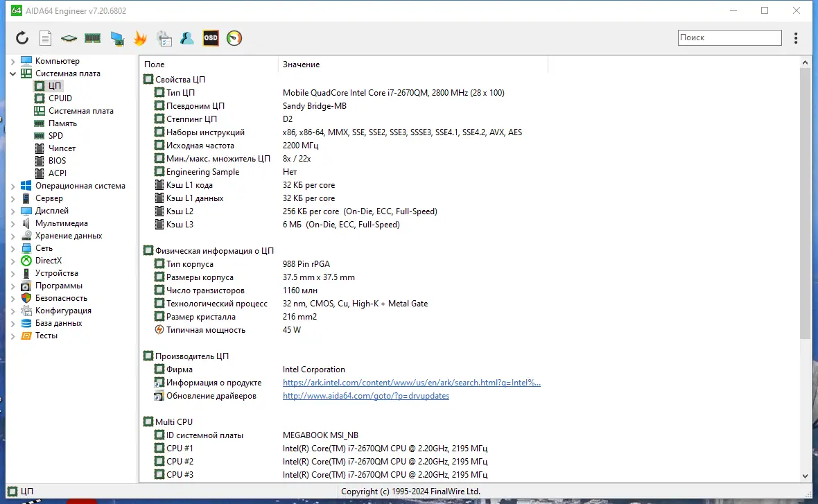Click the Значение column header

tap(412, 64)
